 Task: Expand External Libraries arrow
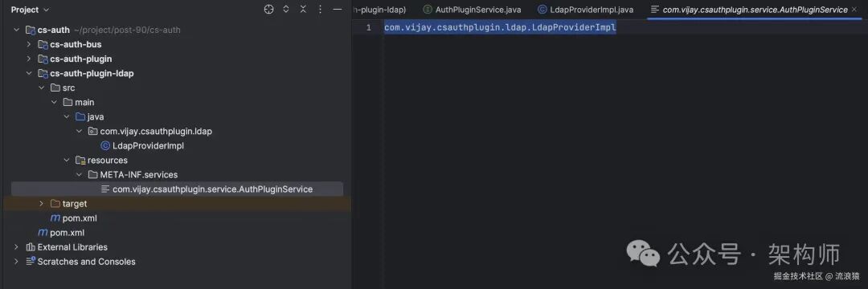click(x=16, y=247)
